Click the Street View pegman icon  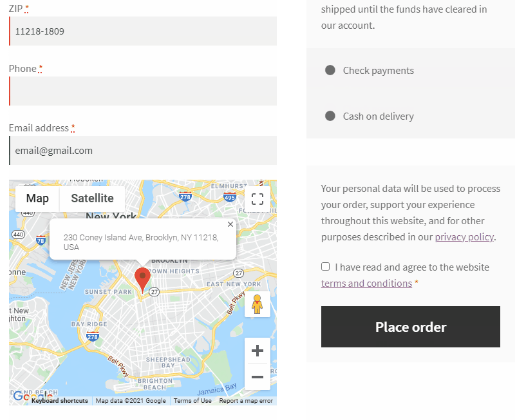click(257, 304)
